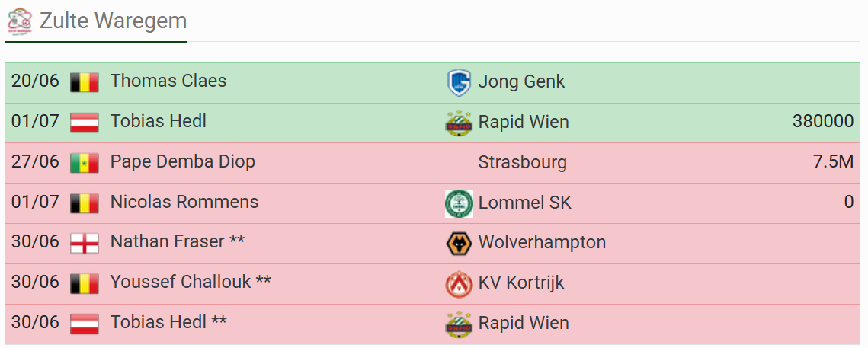Screen dimensions: 868x348
Task: Click Senegal flag beside Pape Demba Diop
Action: pyautogui.click(x=84, y=163)
